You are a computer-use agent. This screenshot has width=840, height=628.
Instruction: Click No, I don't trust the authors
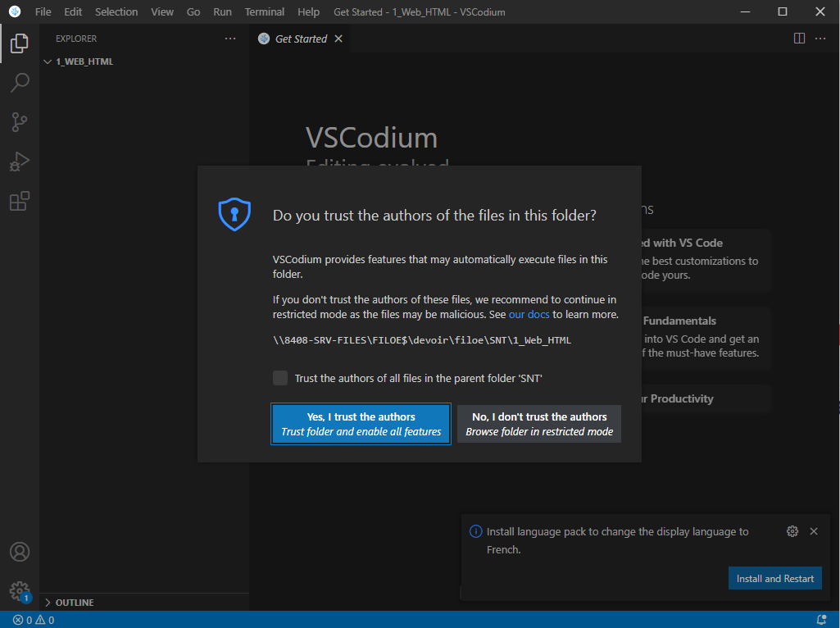point(539,424)
